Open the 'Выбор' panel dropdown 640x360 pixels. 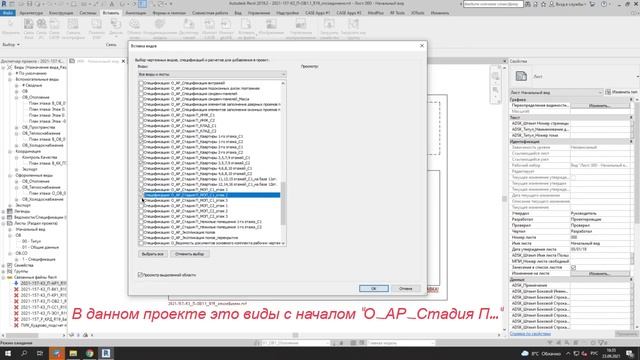click(x=11, y=44)
